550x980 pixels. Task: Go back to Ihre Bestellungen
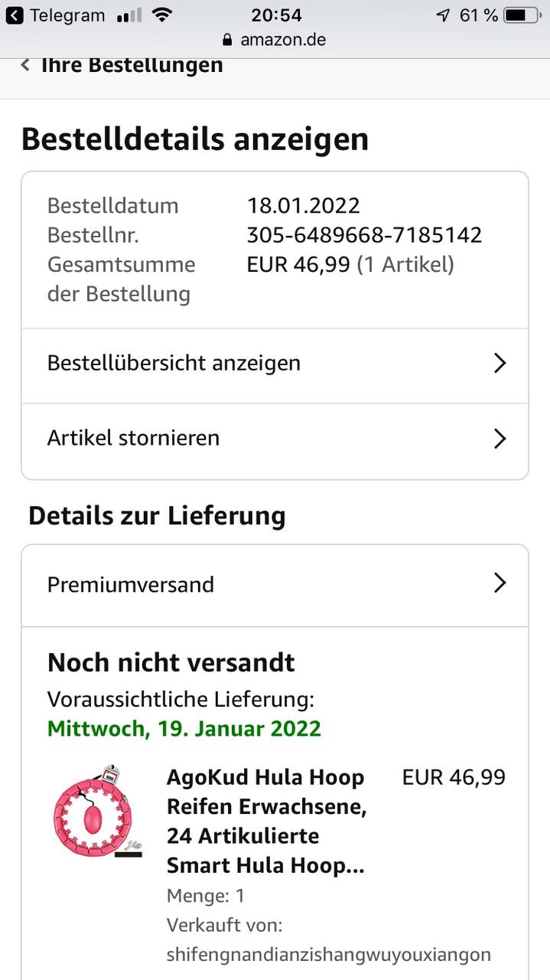[x=132, y=65]
